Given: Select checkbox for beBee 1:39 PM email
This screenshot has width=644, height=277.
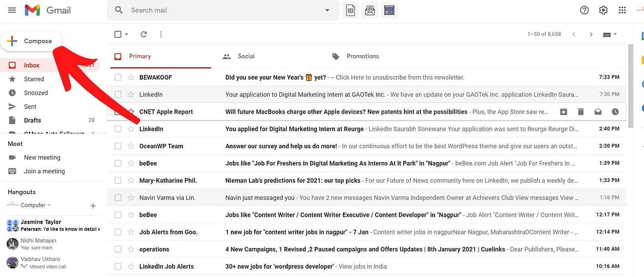Looking at the screenshot, I should [118, 163].
